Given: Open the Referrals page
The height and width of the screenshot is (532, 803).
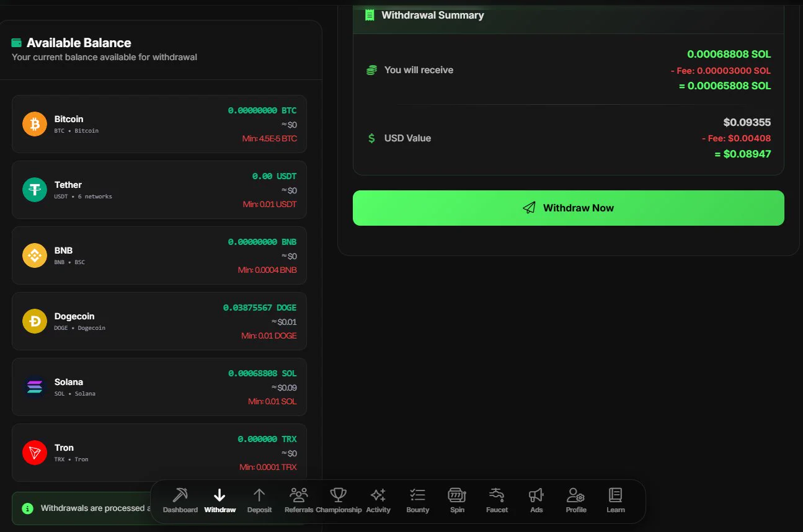Looking at the screenshot, I should pyautogui.click(x=299, y=501).
